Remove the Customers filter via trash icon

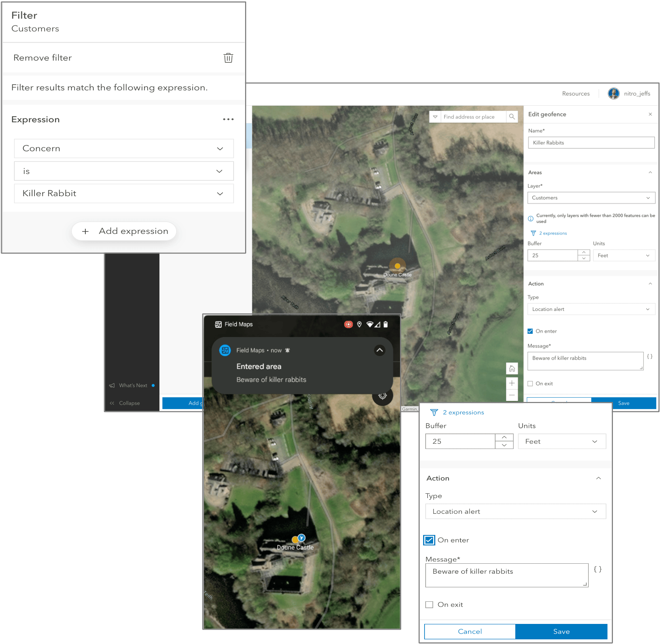(x=229, y=58)
